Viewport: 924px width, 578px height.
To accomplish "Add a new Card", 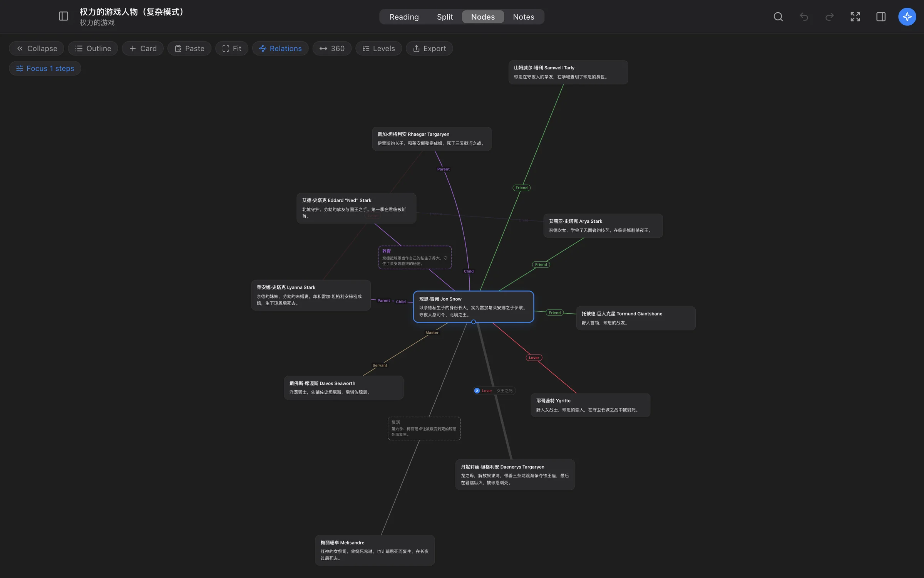I will 143,49.
